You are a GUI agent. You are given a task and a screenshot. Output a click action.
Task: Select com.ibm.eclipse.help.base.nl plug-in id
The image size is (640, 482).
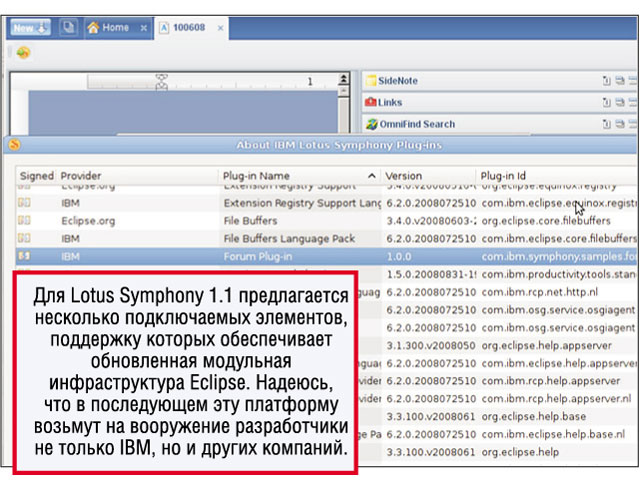tap(553, 434)
